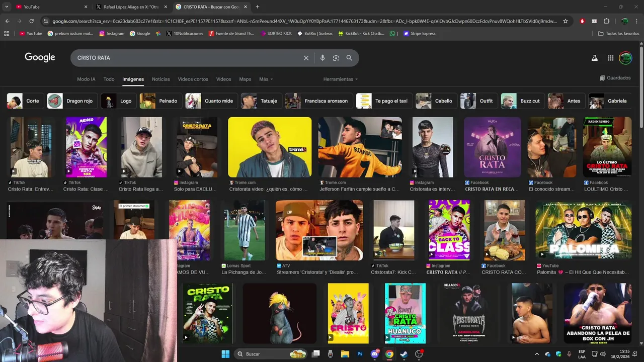Open the Jefferson Farfán Trome.com thumbnail

(x=360, y=147)
